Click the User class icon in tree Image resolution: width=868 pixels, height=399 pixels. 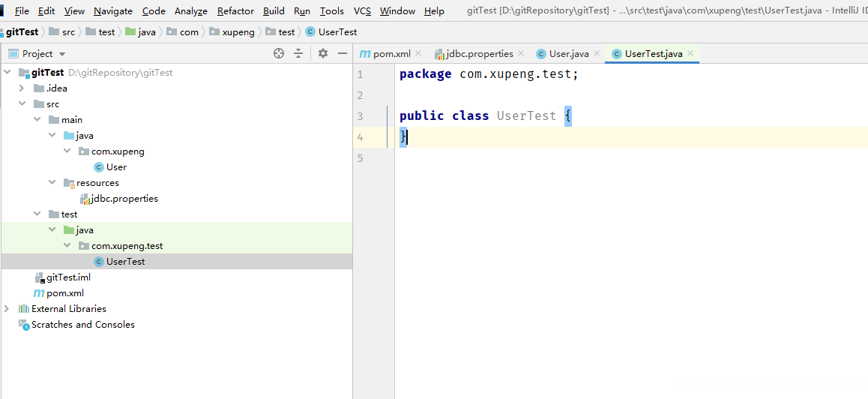99,166
